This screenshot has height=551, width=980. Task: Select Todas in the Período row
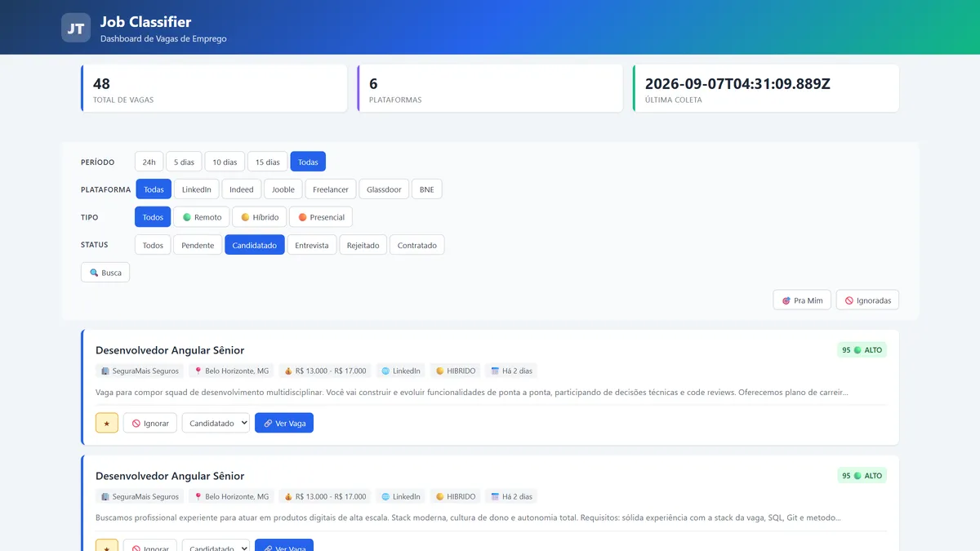(x=308, y=162)
